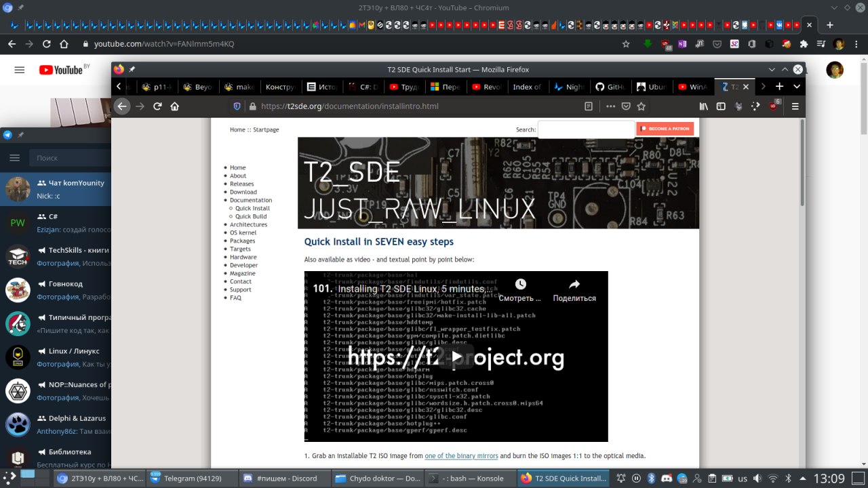The height and width of the screenshot is (488, 868).
Task: Switch to Discord taskbar entry
Action: (x=285, y=478)
